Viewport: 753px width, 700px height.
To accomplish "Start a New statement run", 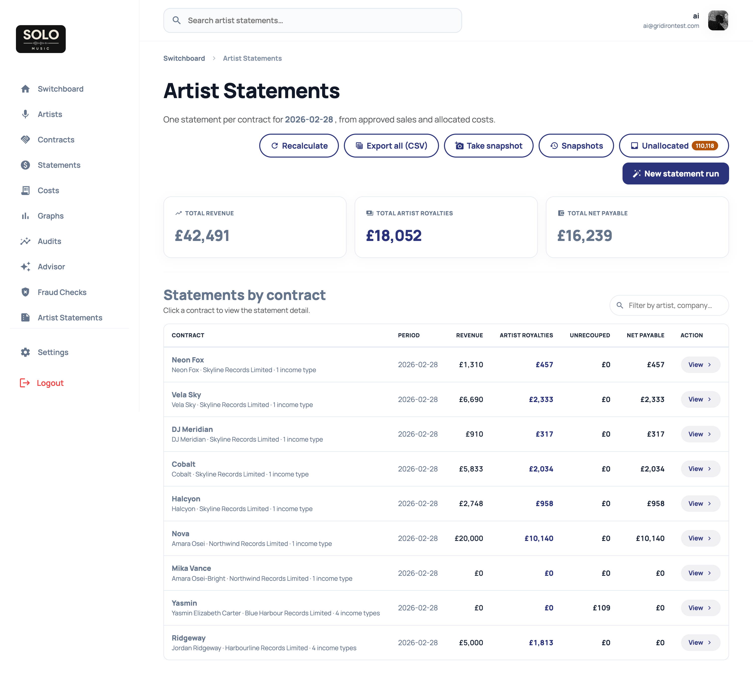I will (x=676, y=174).
